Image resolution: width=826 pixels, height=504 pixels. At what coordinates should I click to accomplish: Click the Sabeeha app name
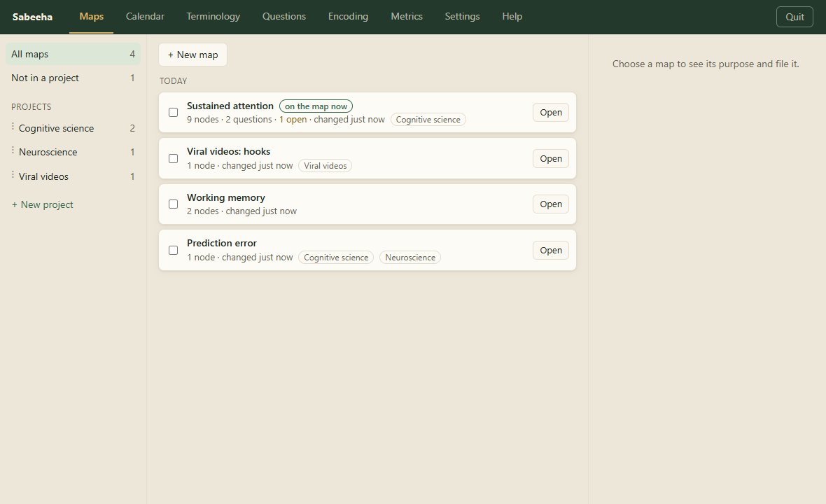coord(33,17)
